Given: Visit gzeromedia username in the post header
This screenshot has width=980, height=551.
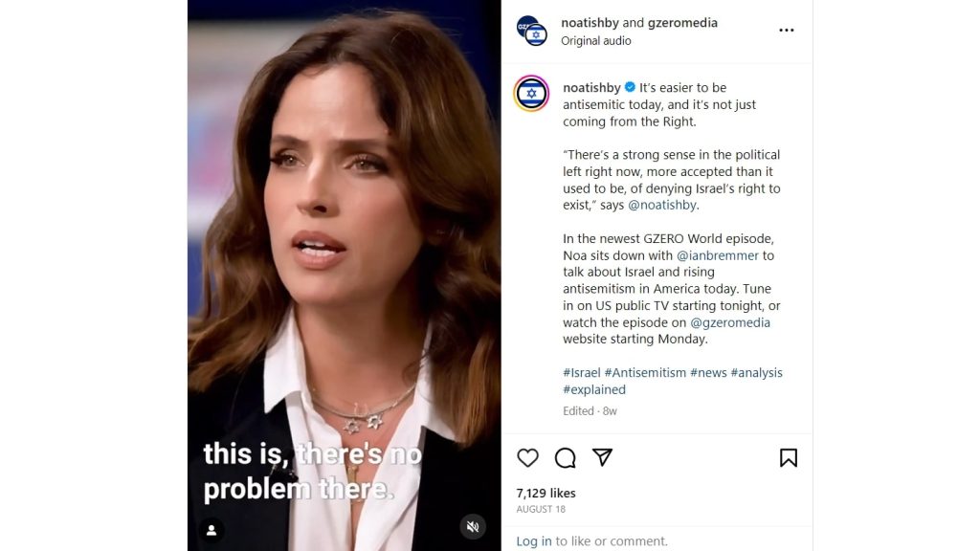Looking at the screenshot, I should [x=682, y=23].
